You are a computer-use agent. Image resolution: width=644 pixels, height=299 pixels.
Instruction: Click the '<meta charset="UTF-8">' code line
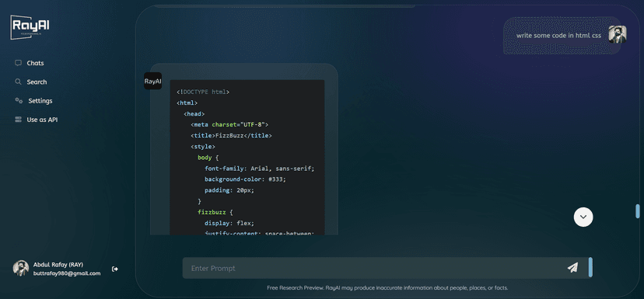(x=229, y=125)
